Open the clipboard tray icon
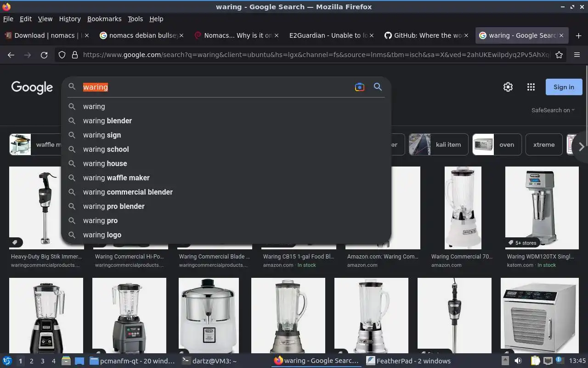 [x=536, y=361]
